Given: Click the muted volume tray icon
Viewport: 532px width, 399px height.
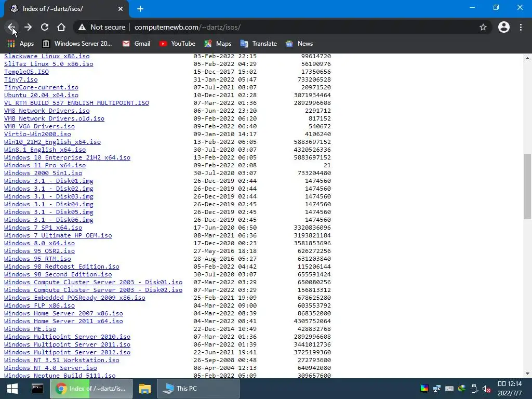Looking at the screenshot, I should [486, 389].
